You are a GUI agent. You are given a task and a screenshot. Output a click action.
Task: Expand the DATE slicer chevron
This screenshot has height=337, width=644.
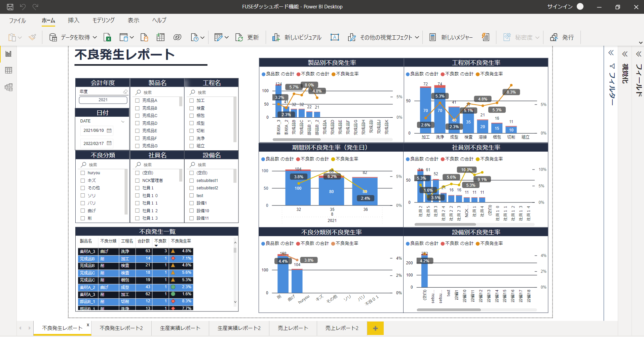click(x=123, y=121)
